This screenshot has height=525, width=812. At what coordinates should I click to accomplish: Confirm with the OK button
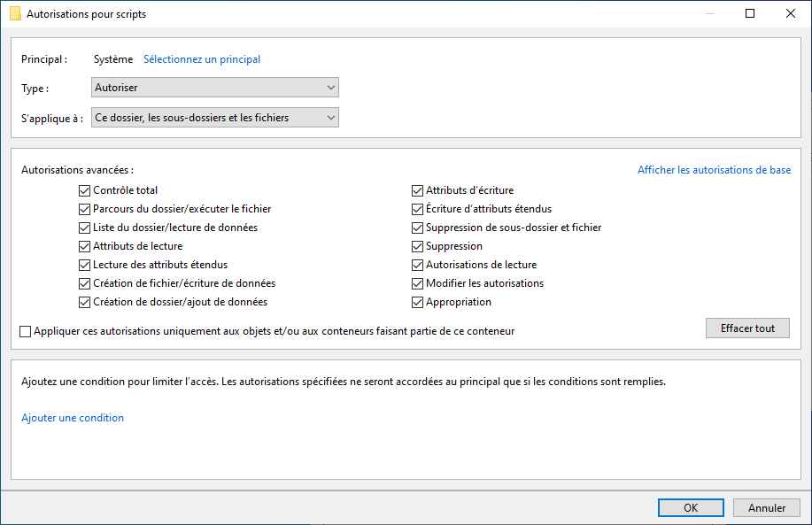click(691, 508)
